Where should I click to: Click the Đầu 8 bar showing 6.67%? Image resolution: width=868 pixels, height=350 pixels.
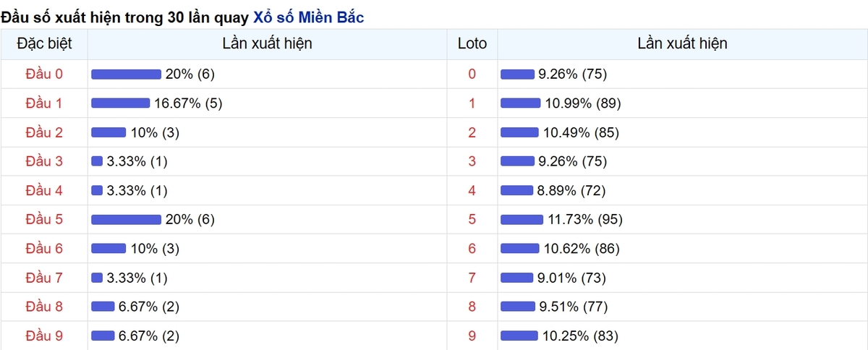tap(103, 307)
